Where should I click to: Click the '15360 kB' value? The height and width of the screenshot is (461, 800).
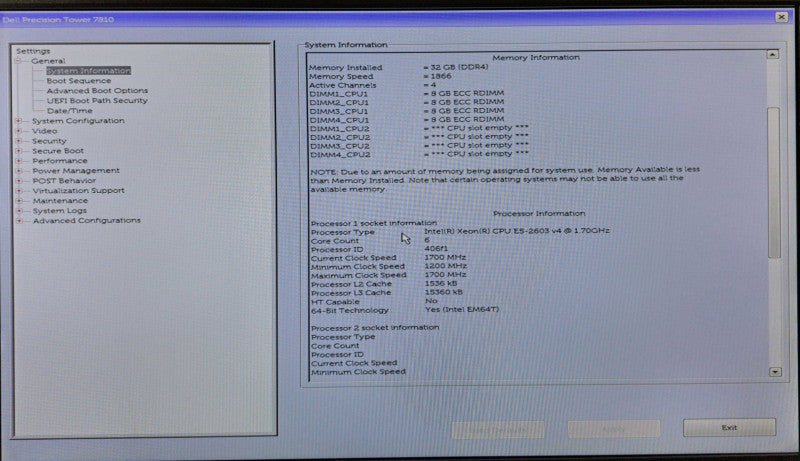[444, 292]
